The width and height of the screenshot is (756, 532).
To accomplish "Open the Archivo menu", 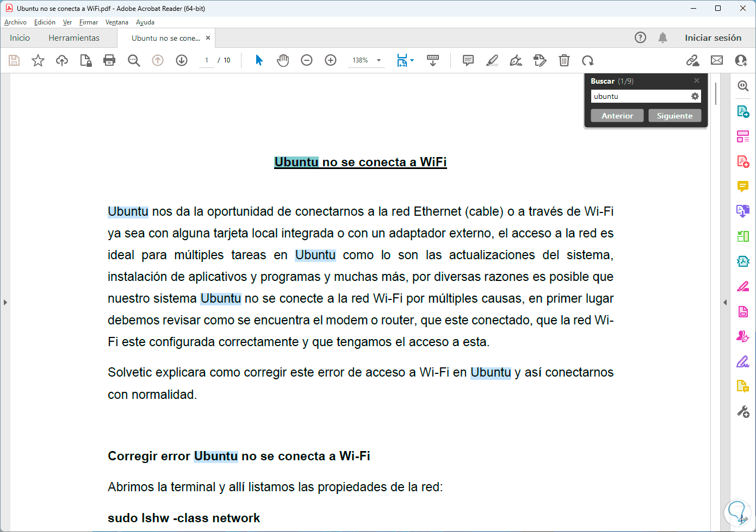I will [15, 22].
